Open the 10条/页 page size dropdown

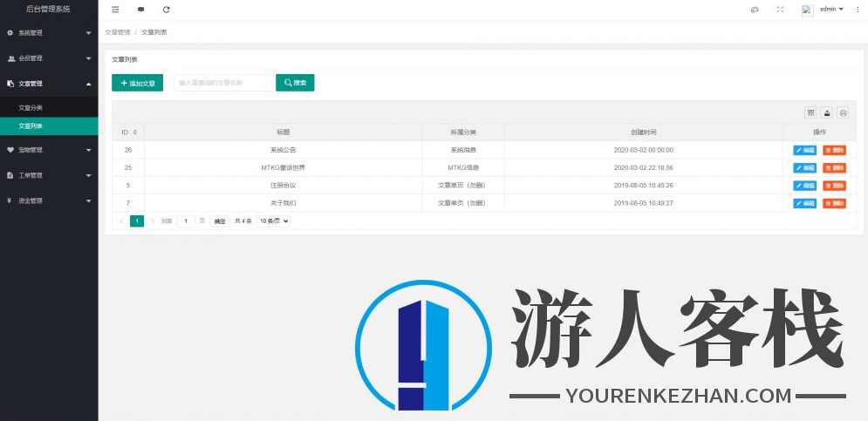tap(273, 221)
